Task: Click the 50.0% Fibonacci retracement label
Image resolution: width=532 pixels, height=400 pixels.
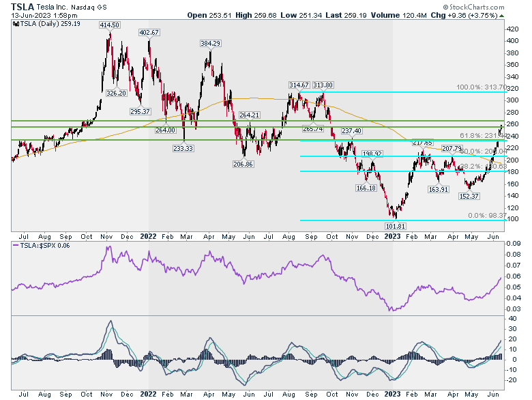Action: click(x=484, y=151)
